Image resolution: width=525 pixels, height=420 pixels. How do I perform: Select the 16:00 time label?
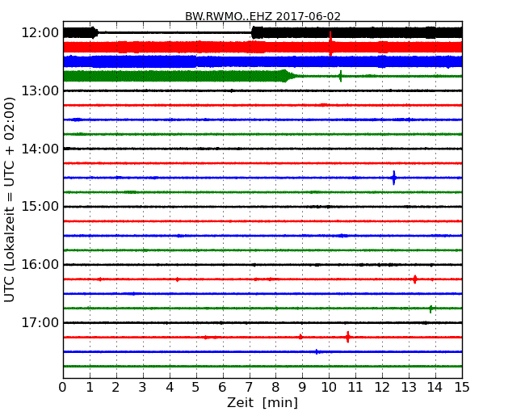40,265
